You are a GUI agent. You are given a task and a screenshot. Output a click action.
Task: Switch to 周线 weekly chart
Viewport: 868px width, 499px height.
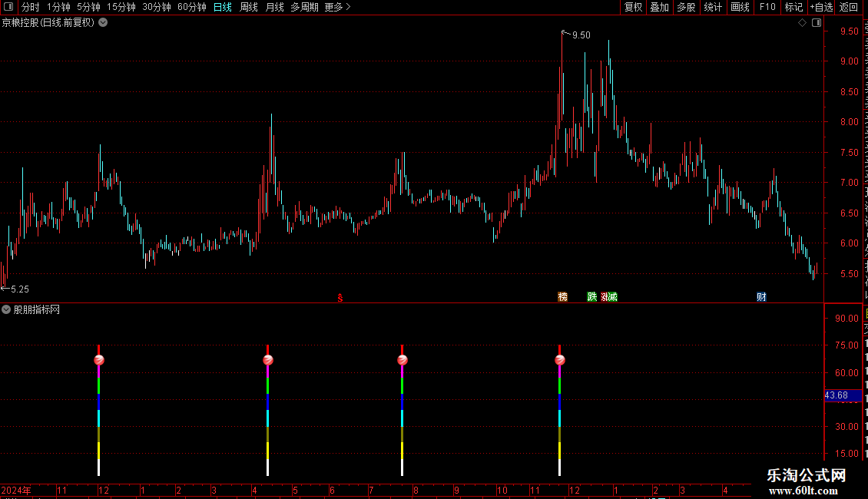[249, 7]
